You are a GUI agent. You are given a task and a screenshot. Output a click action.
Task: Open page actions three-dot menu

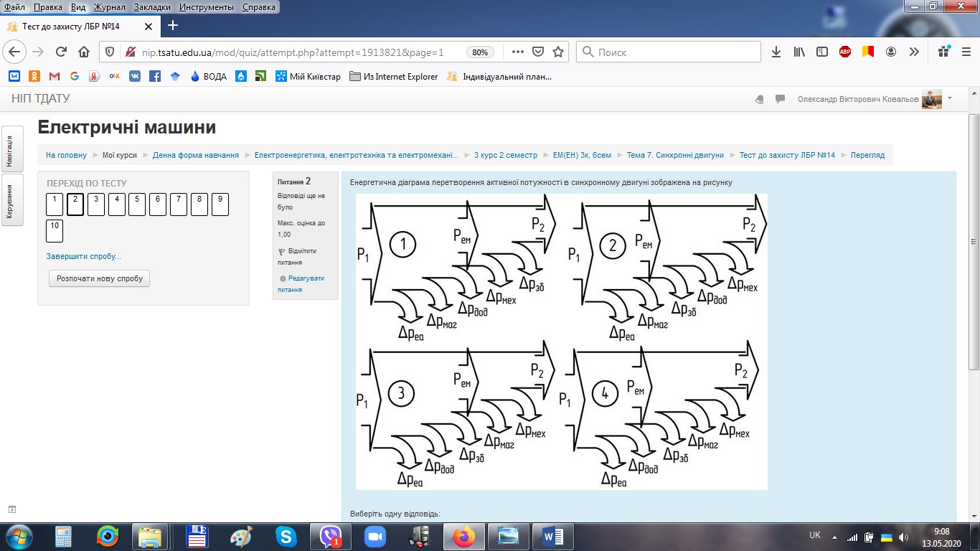(518, 52)
